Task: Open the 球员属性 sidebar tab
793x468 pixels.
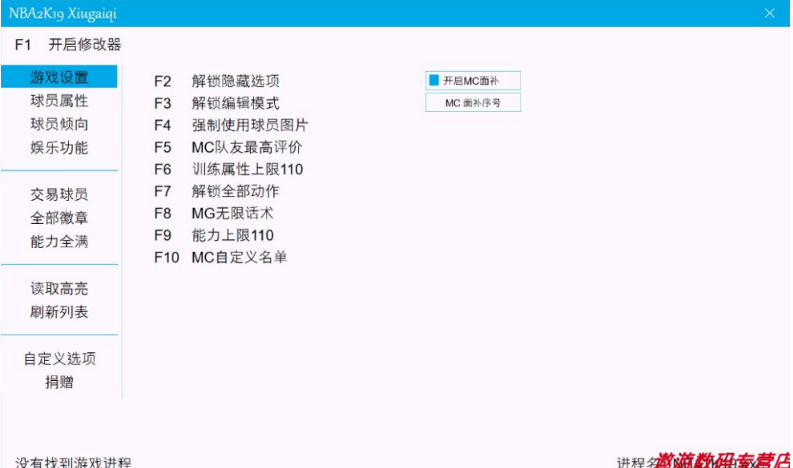Action: tap(59, 101)
